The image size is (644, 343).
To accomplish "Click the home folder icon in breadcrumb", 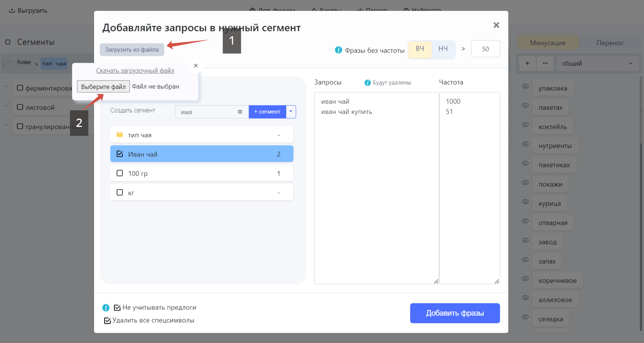I will (8, 63).
